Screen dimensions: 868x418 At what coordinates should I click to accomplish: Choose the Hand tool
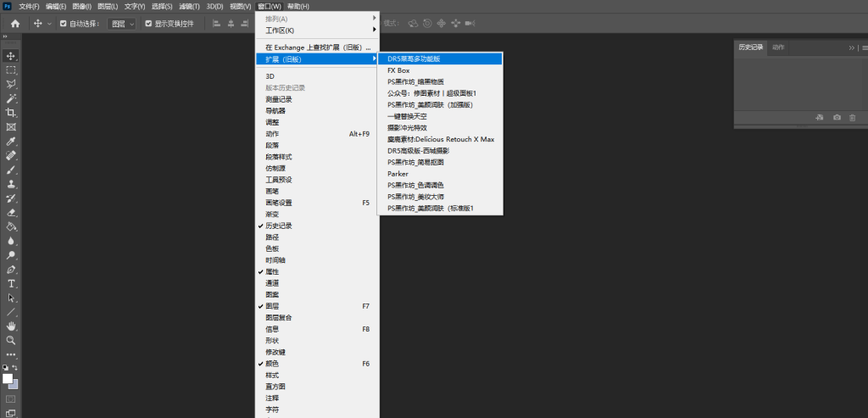11,326
